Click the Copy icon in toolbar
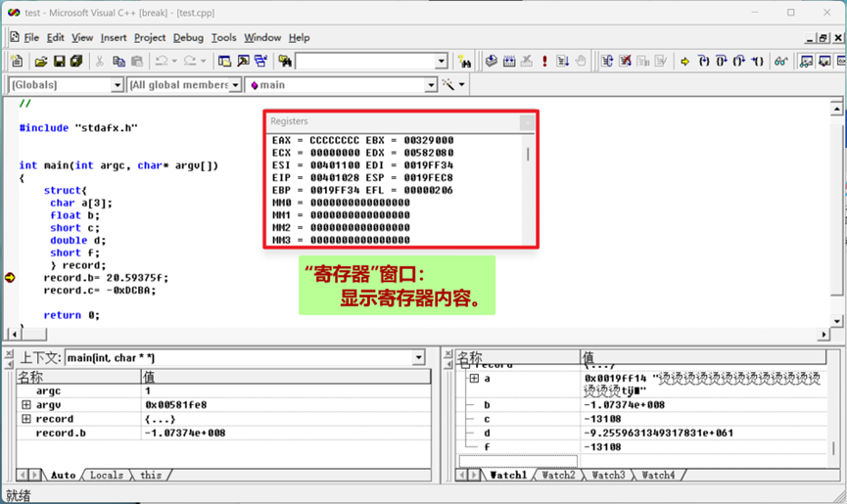847x504 pixels. 118,61
